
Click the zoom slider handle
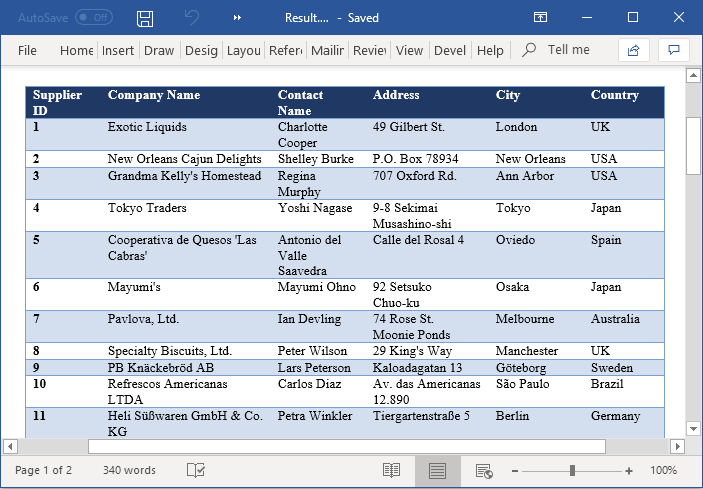[x=572, y=470]
